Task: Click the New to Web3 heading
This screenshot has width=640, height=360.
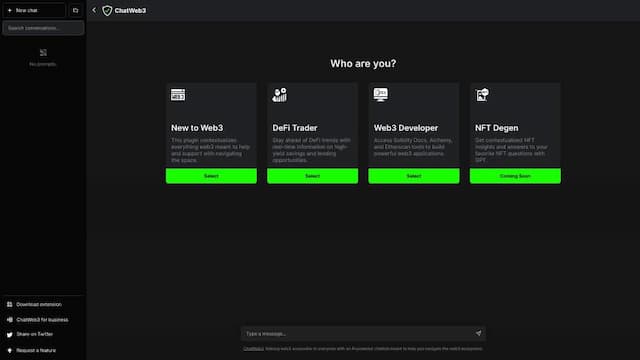Action: [x=197, y=128]
